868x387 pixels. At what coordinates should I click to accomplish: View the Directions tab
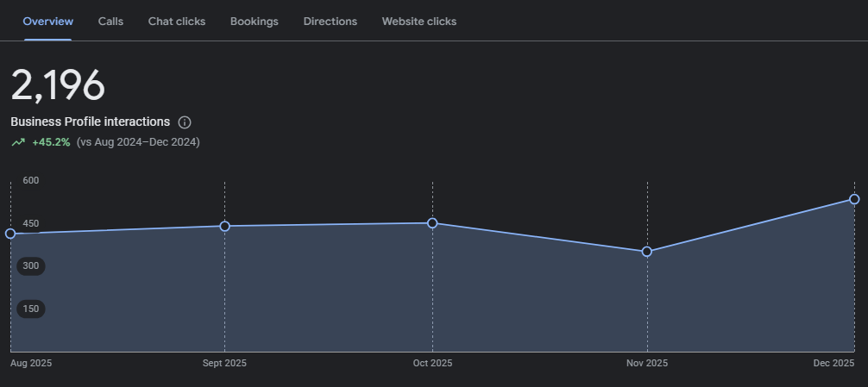(x=330, y=22)
